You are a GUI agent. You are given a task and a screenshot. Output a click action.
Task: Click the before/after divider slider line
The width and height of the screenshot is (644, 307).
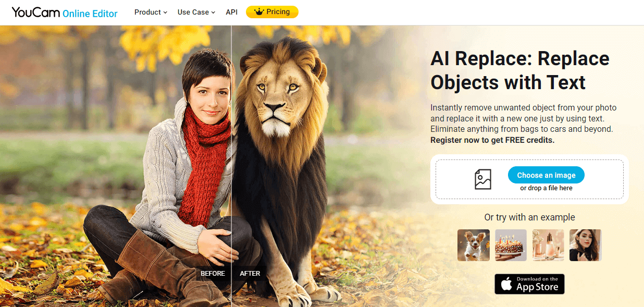coord(231,156)
